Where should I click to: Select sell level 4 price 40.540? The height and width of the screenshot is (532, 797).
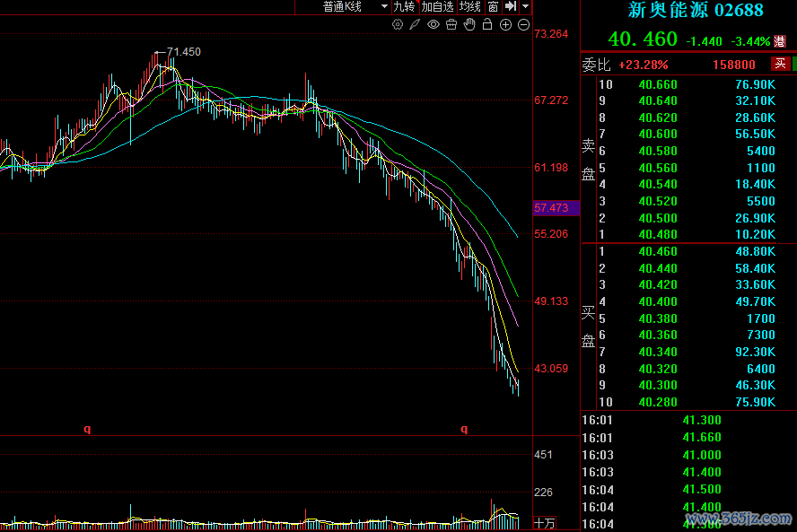pyautogui.click(x=658, y=184)
